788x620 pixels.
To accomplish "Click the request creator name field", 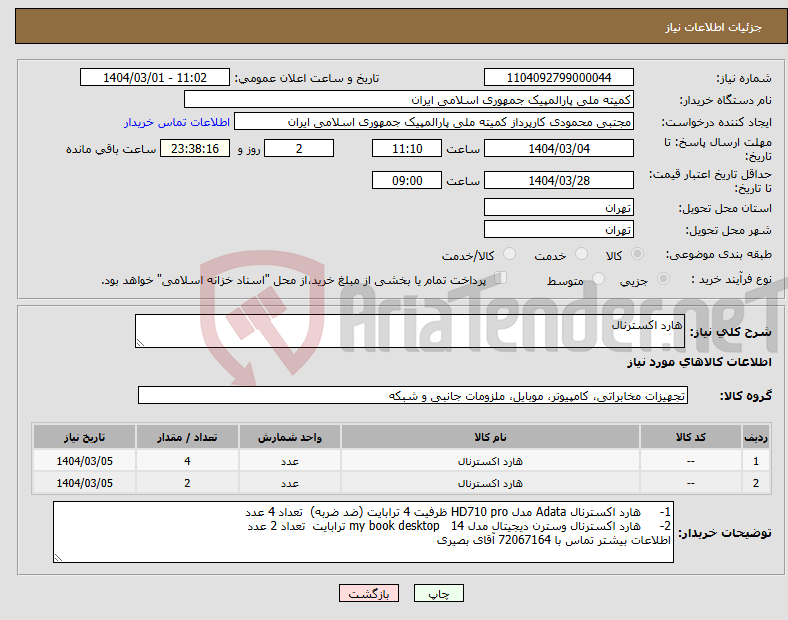I will (434, 122).
